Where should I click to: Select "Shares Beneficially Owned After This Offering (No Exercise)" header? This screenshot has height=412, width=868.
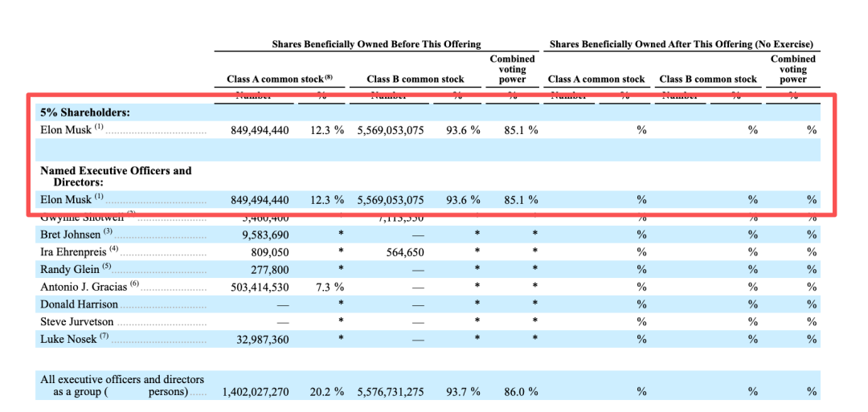click(681, 44)
